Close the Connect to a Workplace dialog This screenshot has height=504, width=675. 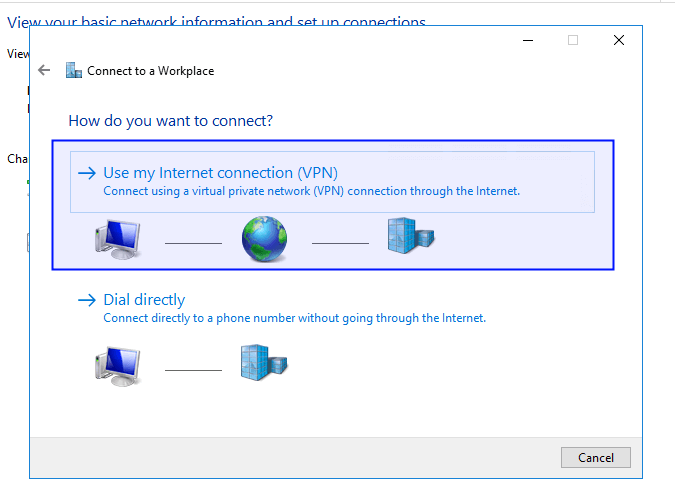[619, 40]
